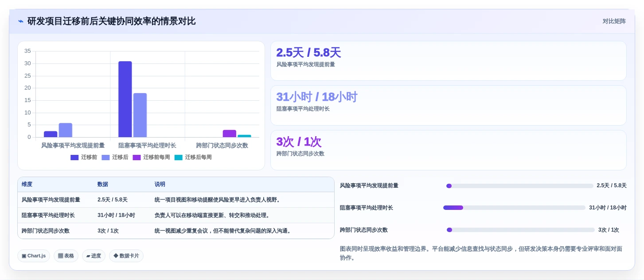Click the 迁移后 bar for 风险事项
This screenshot has height=280, width=644.
click(66, 130)
